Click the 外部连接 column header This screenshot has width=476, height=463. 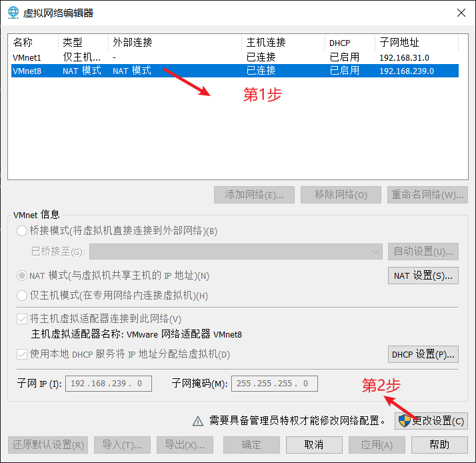pyautogui.click(x=175, y=42)
